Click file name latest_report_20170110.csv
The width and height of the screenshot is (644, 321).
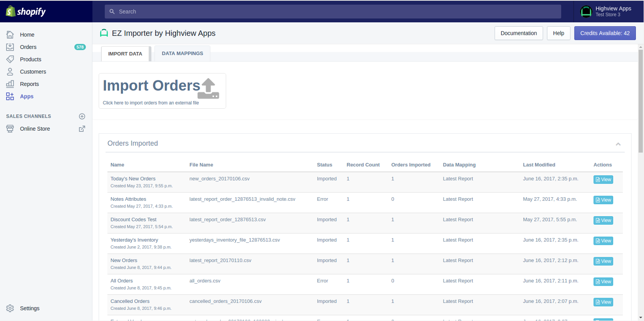(220, 260)
